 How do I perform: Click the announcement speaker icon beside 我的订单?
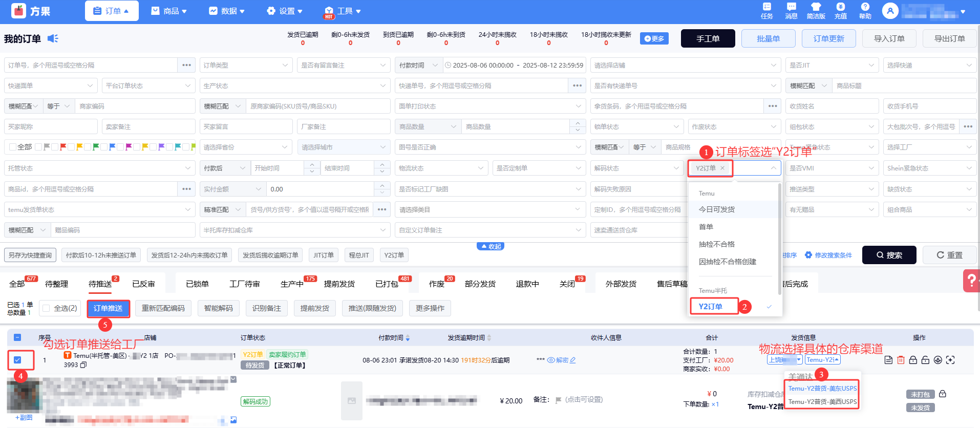coord(53,38)
